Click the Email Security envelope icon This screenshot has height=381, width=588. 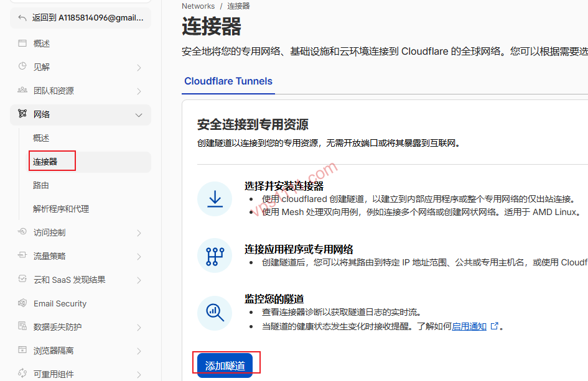(22, 303)
